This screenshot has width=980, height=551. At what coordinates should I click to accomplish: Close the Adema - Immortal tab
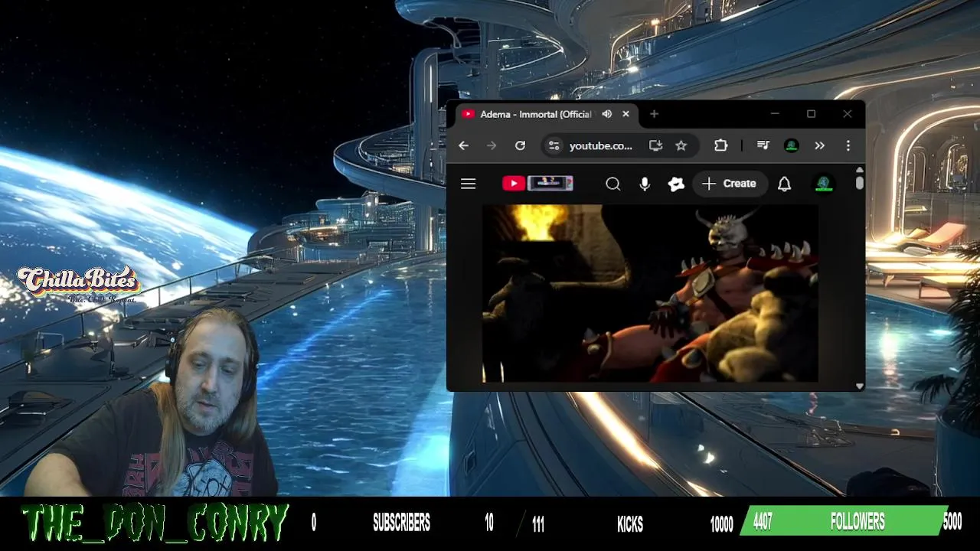click(626, 114)
